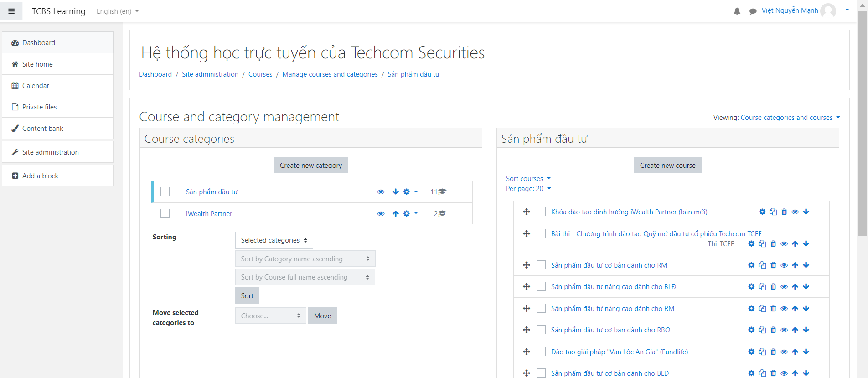This screenshot has height=378, width=868.
Task: Open Manage courses and categories breadcrumb
Action: (x=330, y=74)
